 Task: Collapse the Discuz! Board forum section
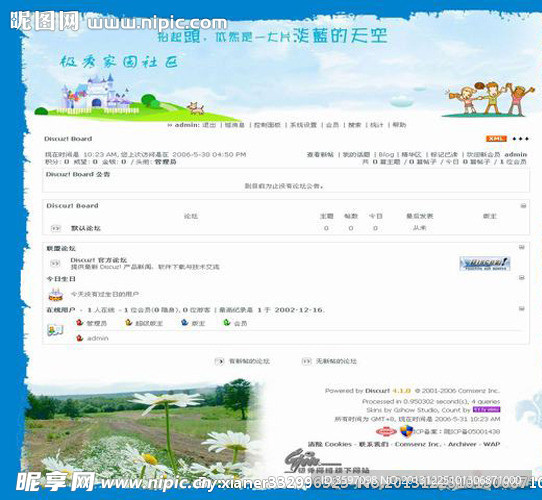click(523, 206)
